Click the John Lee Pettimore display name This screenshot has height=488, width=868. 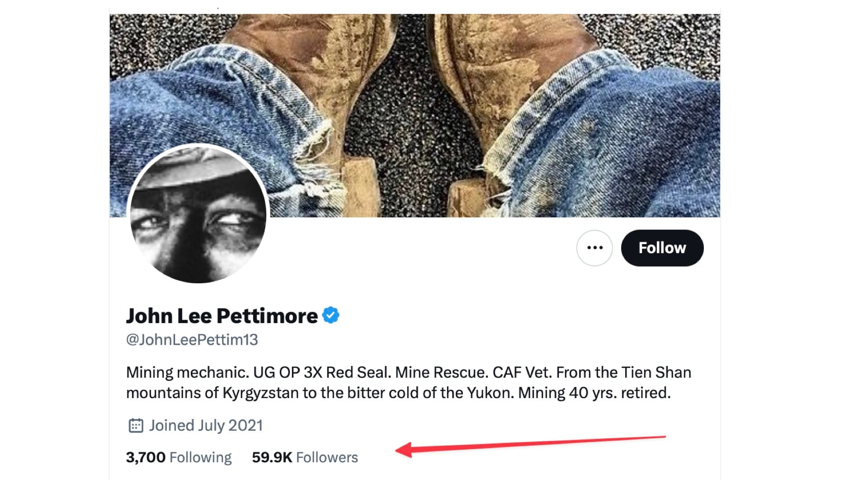click(x=222, y=315)
